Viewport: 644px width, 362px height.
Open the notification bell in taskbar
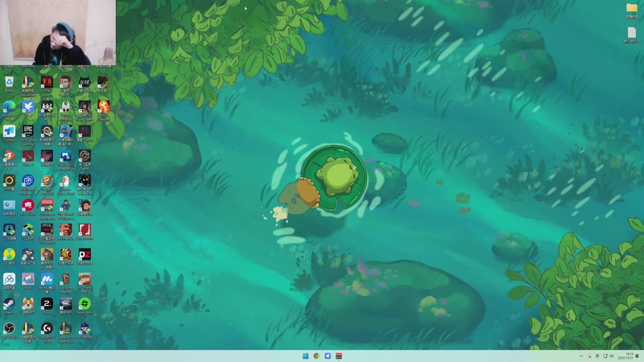638,356
